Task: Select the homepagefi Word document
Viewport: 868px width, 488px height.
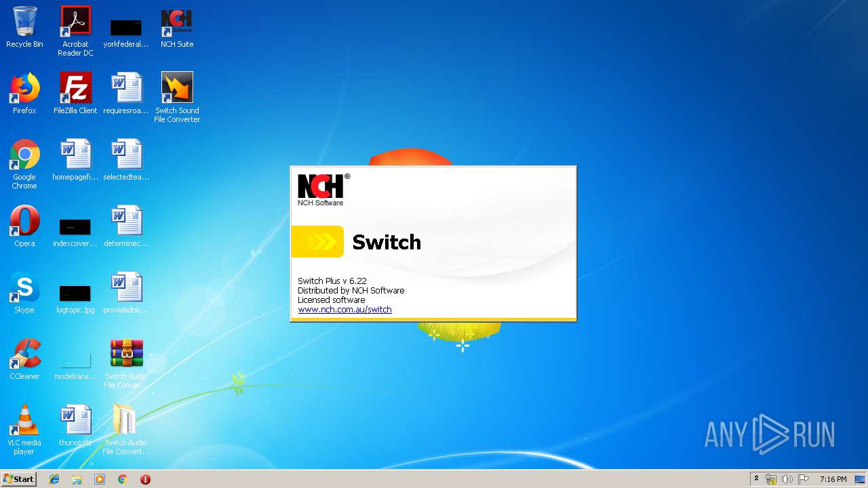Action: [x=75, y=160]
